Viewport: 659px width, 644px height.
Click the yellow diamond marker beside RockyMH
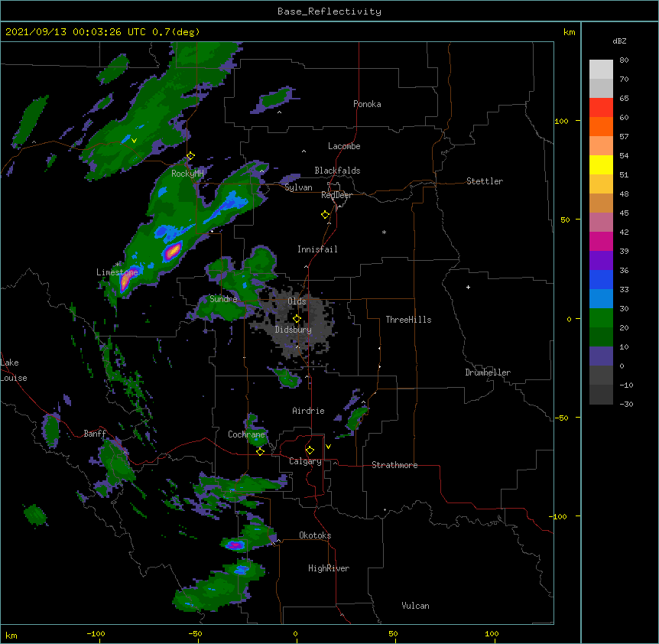[x=190, y=156]
